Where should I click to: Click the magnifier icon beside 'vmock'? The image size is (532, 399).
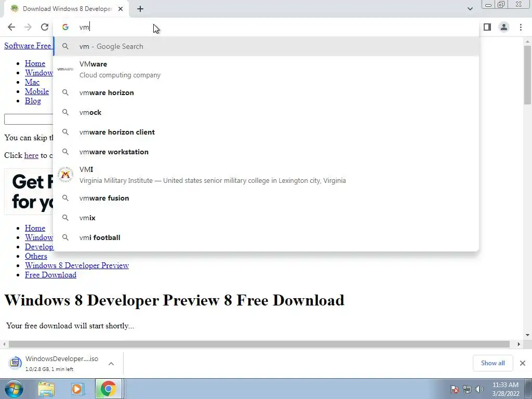click(65, 112)
